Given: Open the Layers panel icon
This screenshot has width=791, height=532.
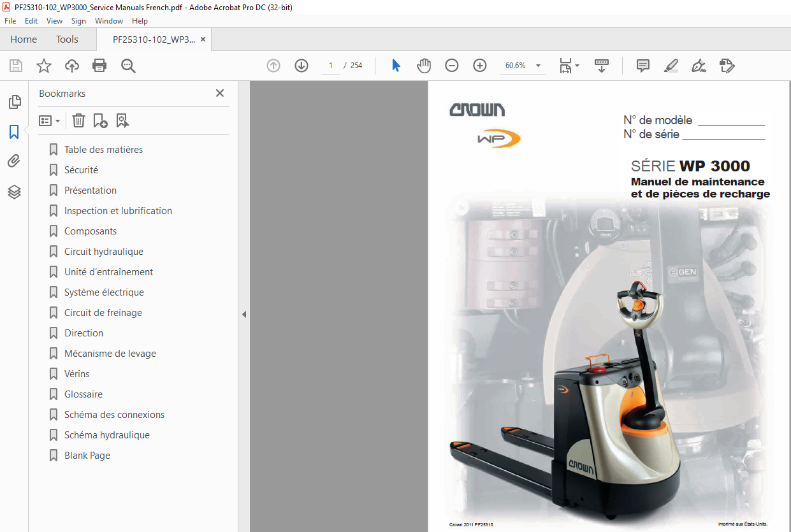Looking at the screenshot, I should click(x=14, y=192).
